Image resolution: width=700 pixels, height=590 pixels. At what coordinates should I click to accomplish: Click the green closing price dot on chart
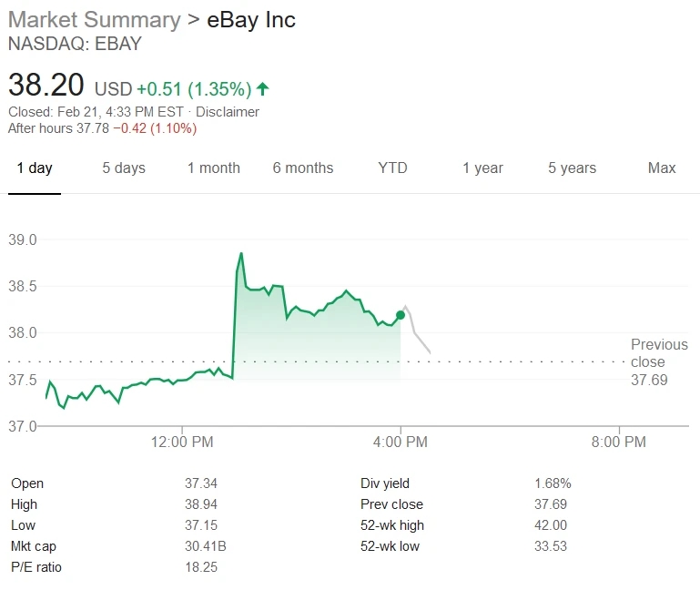401,315
